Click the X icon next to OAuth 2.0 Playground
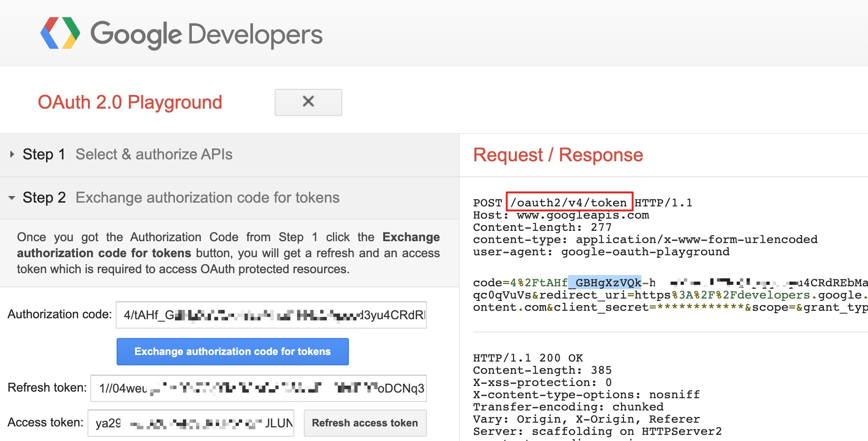The image size is (868, 441). (308, 102)
